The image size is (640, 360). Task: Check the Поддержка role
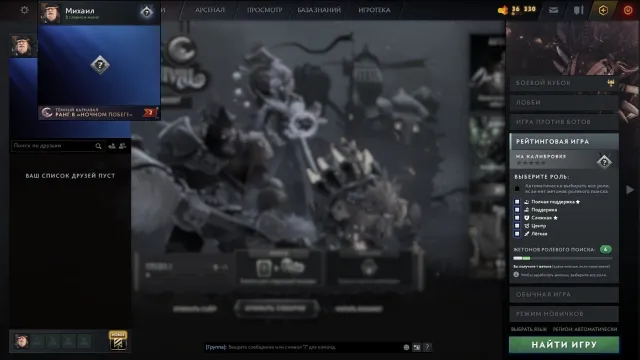(x=517, y=210)
